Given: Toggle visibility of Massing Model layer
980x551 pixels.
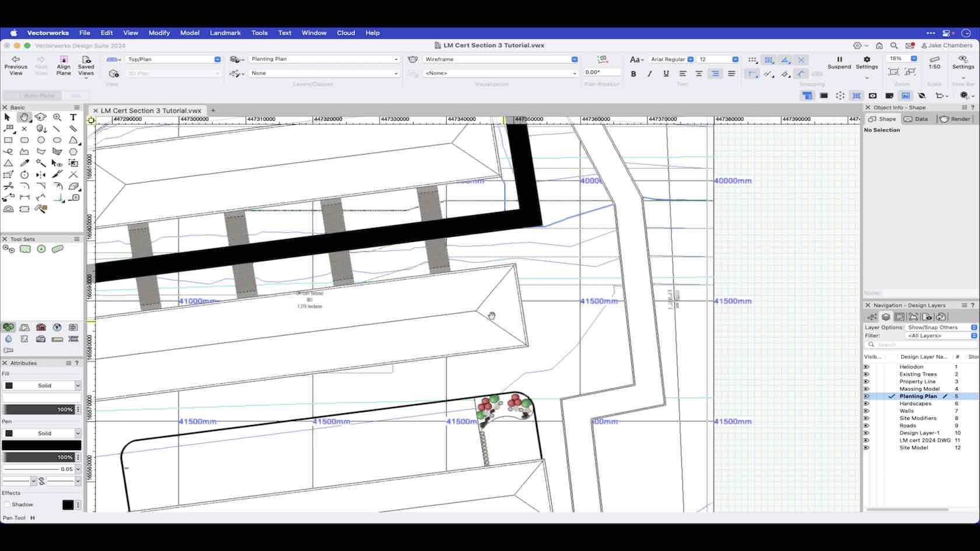Looking at the screenshot, I should [866, 389].
